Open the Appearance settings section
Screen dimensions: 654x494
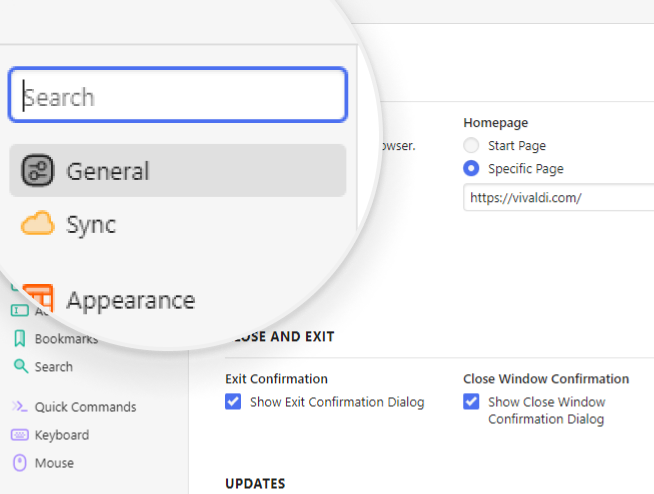[131, 300]
